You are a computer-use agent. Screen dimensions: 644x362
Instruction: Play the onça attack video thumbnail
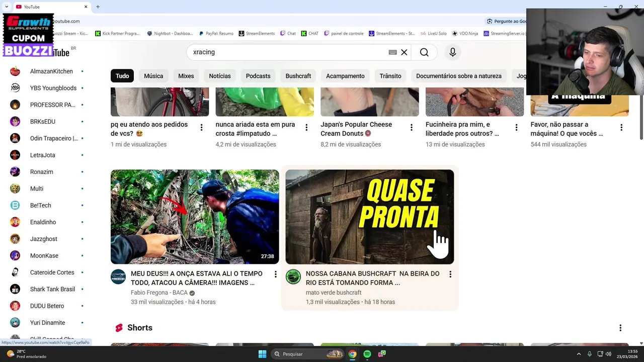195,217
